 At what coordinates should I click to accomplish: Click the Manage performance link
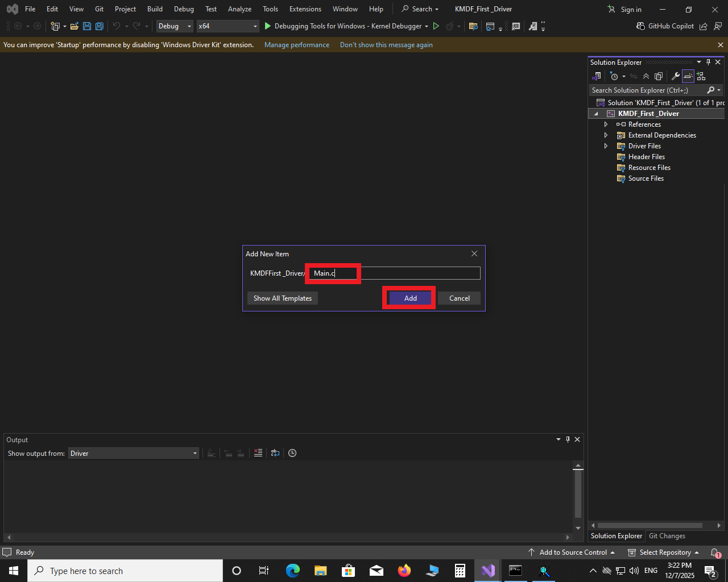(296, 45)
